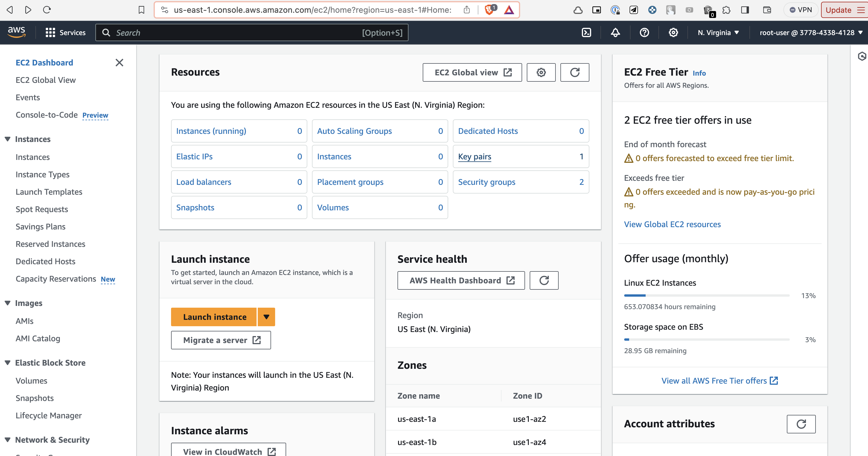Toggle the VPN switch in browser toolbar
The width and height of the screenshot is (868, 456).
(801, 10)
